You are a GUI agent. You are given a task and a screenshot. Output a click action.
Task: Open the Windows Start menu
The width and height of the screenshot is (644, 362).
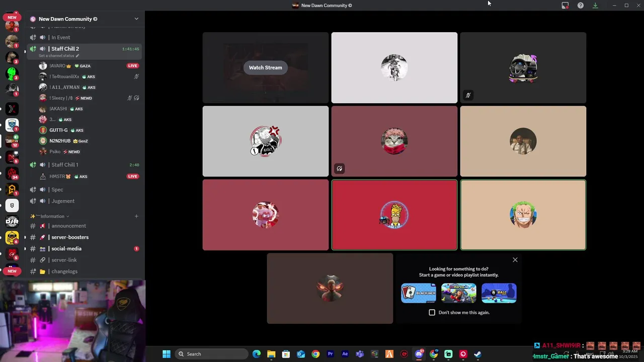pyautogui.click(x=167, y=354)
